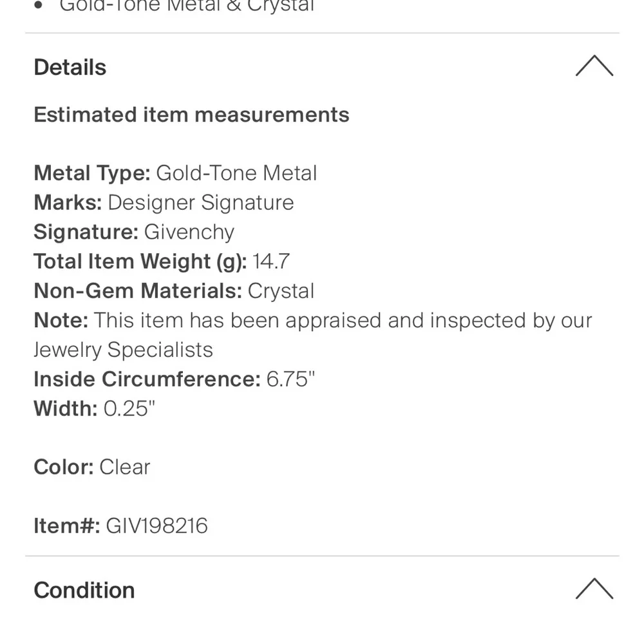Select the 0.25" width value
This screenshot has height=644, width=644.
(129, 408)
